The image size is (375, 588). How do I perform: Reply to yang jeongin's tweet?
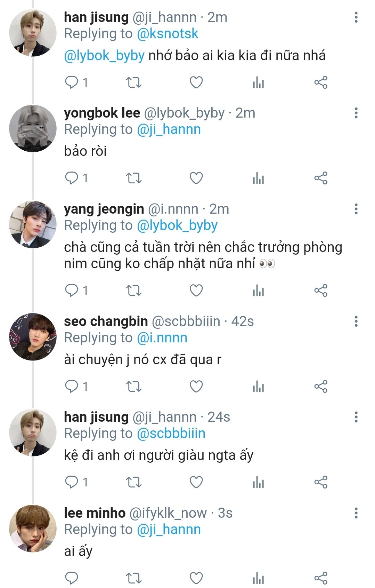(x=72, y=290)
